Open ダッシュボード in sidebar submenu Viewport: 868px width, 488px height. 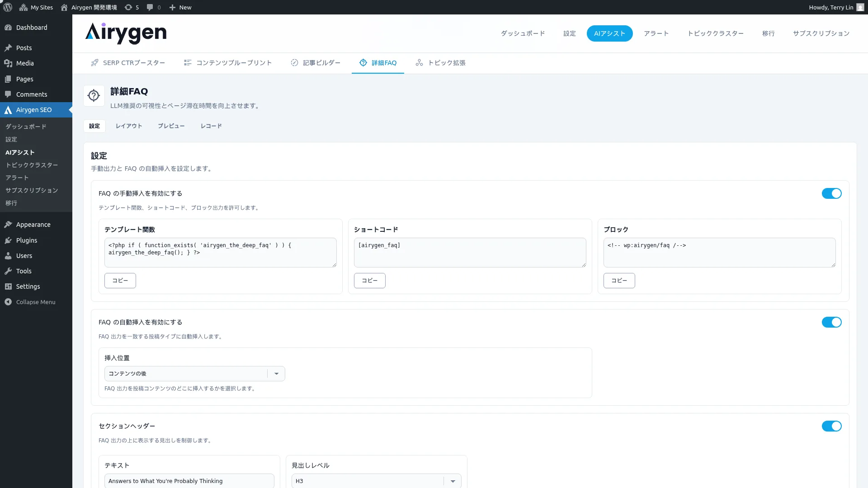[x=26, y=127]
